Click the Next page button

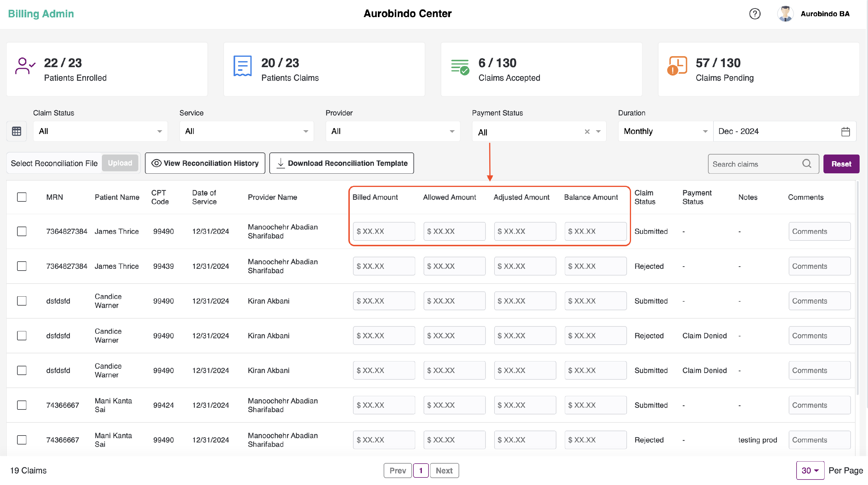(444, 471)
